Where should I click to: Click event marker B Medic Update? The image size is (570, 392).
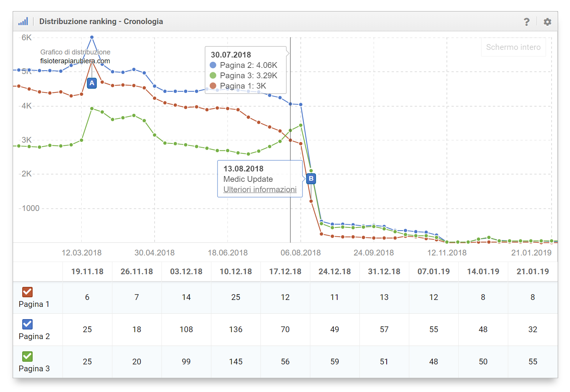click(311, 178)
